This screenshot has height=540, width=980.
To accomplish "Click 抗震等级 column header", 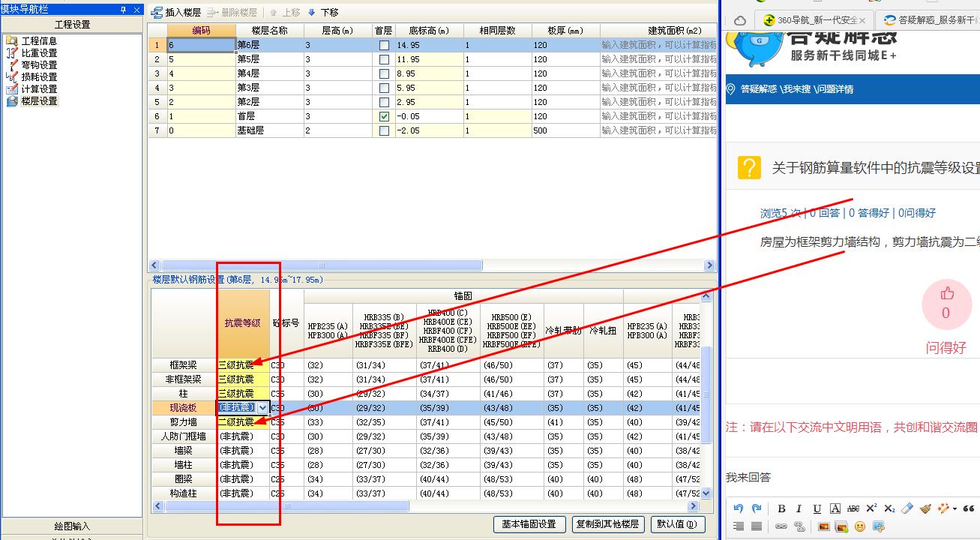I will tap(243, 323).
